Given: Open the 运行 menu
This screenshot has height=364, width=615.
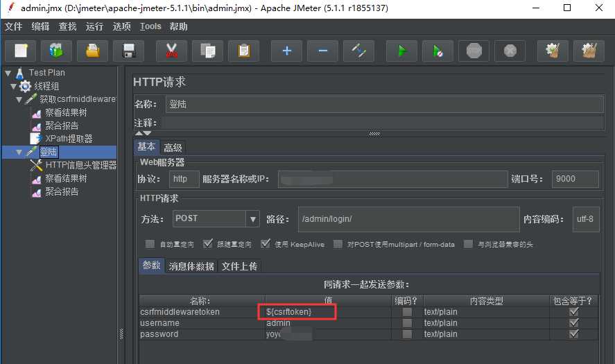Looking at the screenshot, I should coord(94,26).
